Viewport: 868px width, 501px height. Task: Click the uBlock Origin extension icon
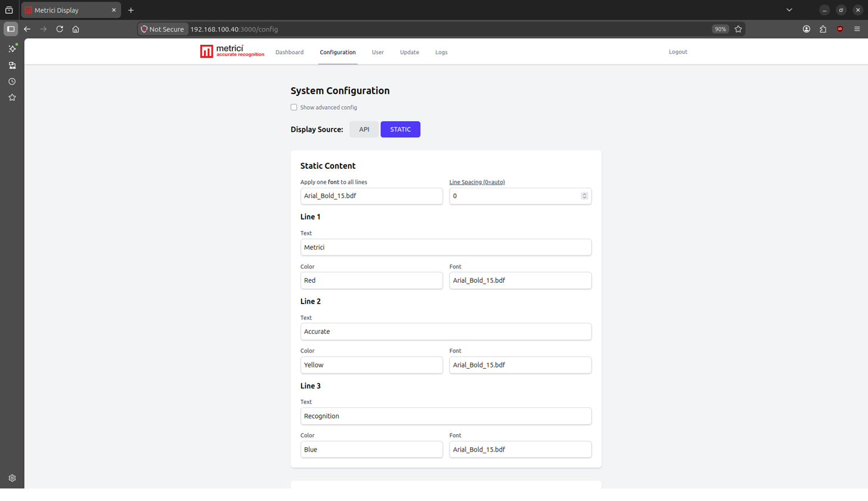840,29
